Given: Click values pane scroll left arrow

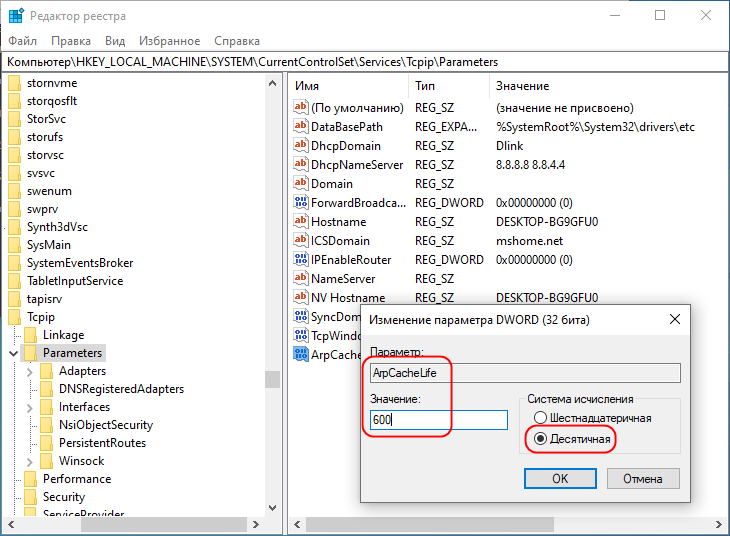Looking at the screenshot, I should 297,524.
